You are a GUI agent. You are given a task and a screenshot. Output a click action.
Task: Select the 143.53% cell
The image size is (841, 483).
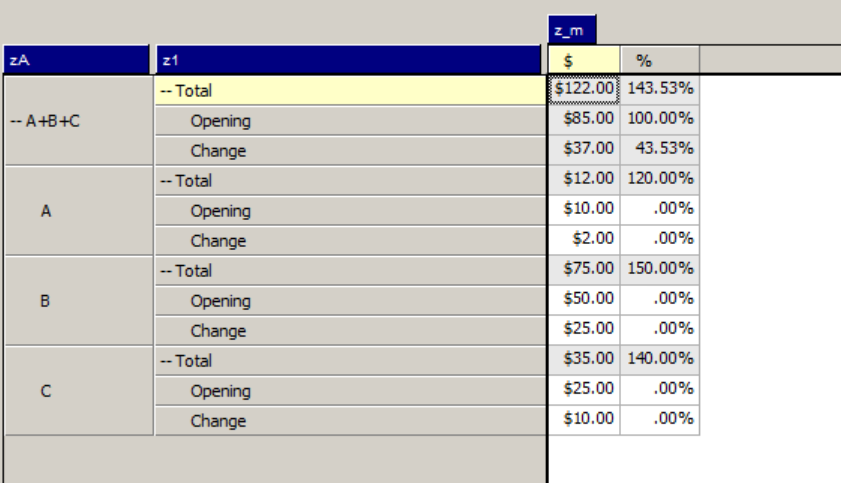660,89
